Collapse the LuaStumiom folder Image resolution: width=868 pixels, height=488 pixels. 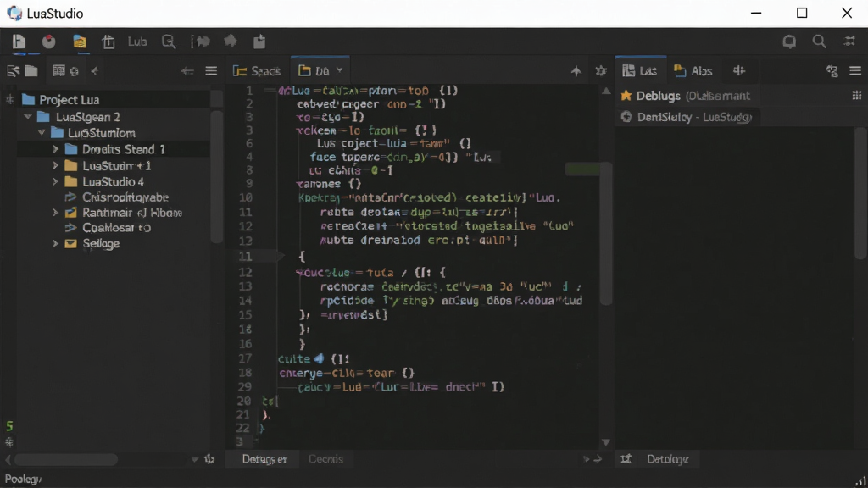(x=42, y=133)
